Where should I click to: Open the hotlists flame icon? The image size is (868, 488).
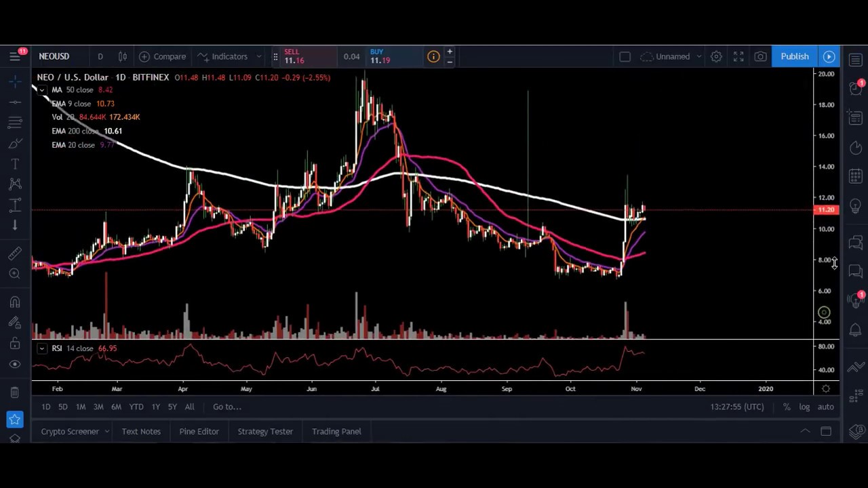pyautogui.click(x=856, y=147)
